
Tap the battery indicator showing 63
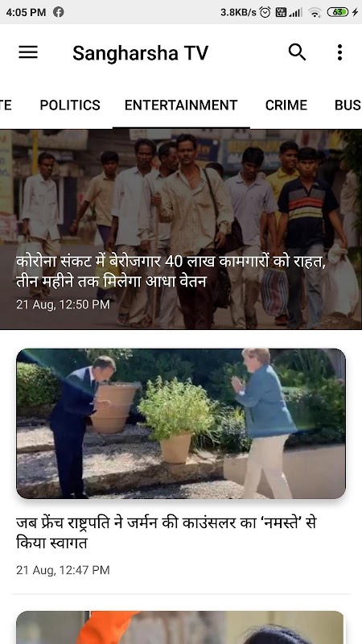click(338, 12)
